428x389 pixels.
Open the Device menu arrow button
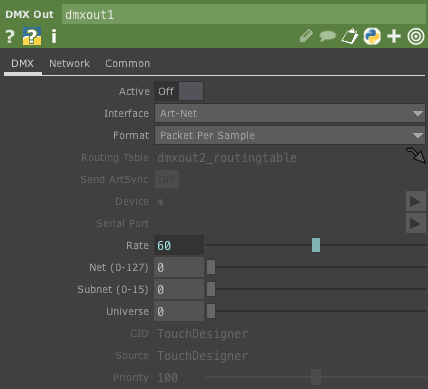(415, 201)
